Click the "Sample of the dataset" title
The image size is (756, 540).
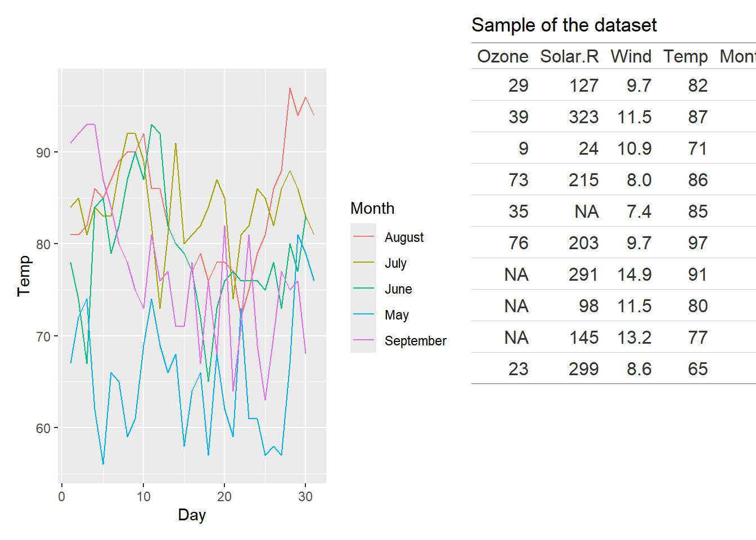tap(564, 25)
